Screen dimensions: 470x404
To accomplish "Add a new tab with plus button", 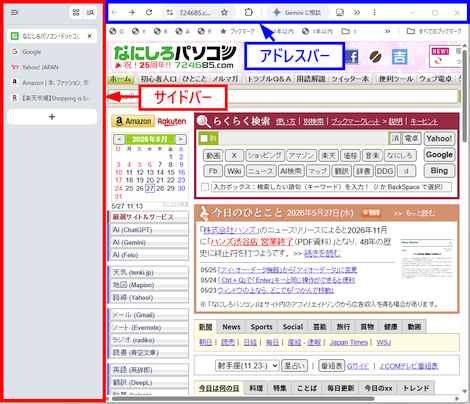I will [52, 117].
